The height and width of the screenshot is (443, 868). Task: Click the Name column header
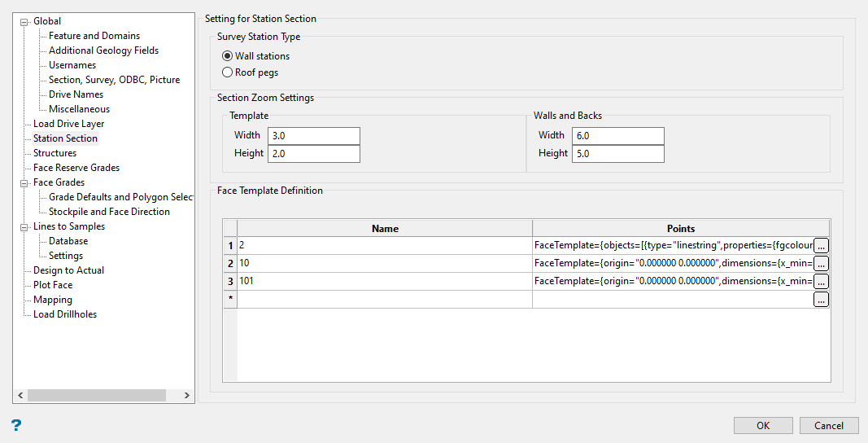385,229
